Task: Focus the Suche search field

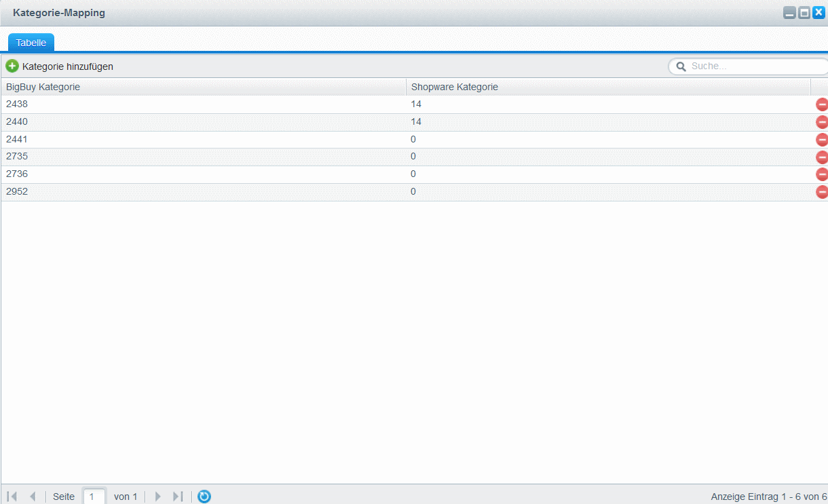Action: click(x=753, y=66)
